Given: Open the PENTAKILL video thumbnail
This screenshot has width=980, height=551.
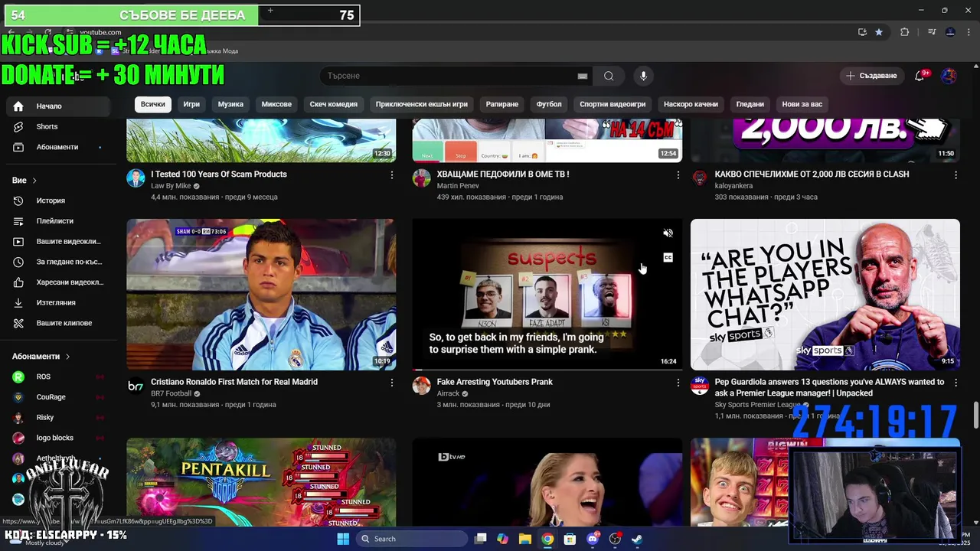Looking at the screenshot, I should click(261, 482).
